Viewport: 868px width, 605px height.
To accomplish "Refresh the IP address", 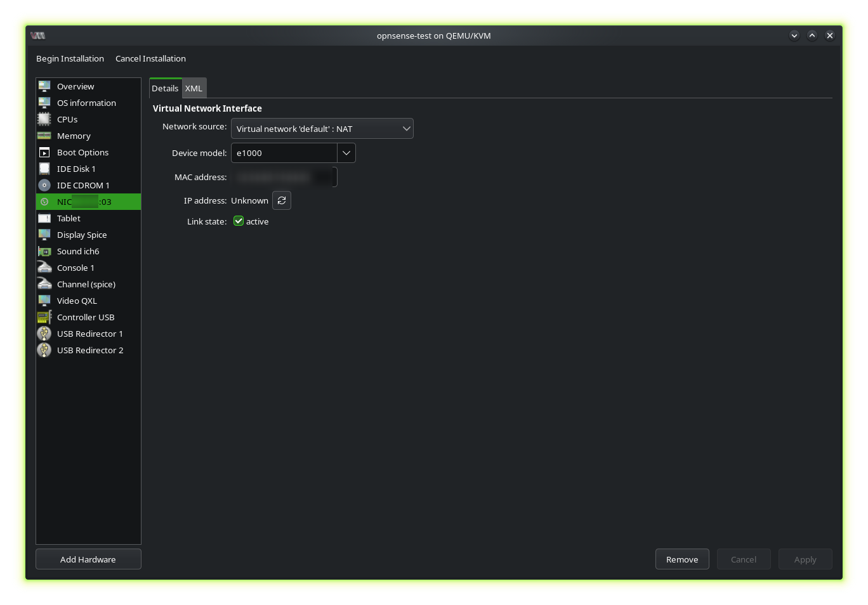I will [x=282, y=200].
